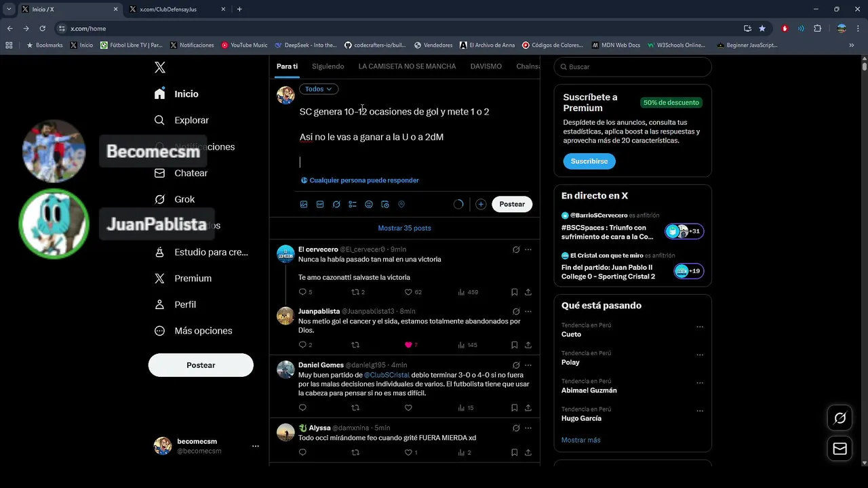Image resolution: width=868 pixels, height=488 pixels.
Task: Open the Explorar search page
Action: click(x=182, y=120)
